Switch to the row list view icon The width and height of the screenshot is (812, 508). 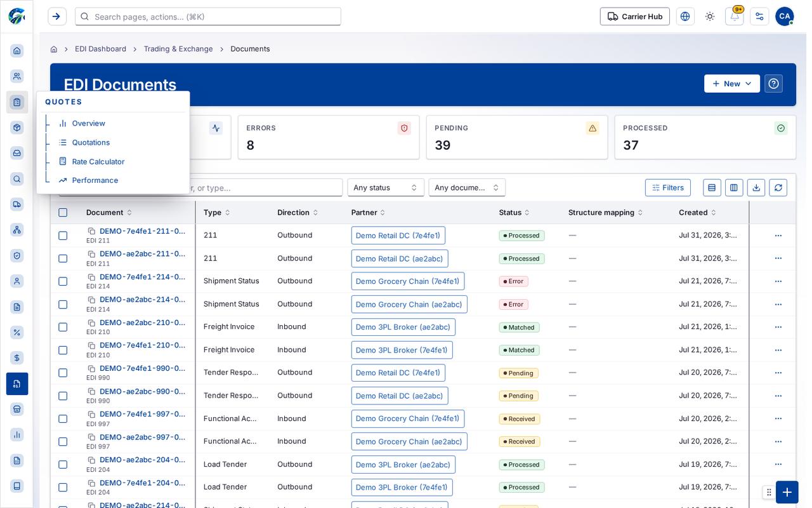point(712,187)
